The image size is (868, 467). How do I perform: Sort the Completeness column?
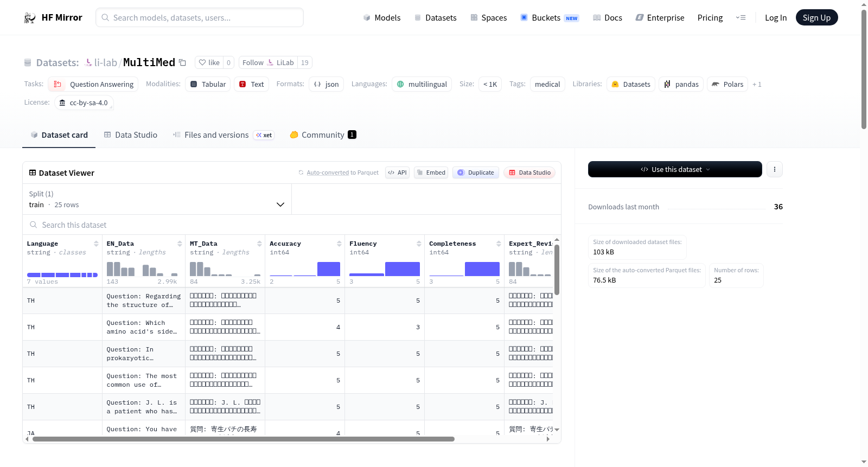(499, 244)
